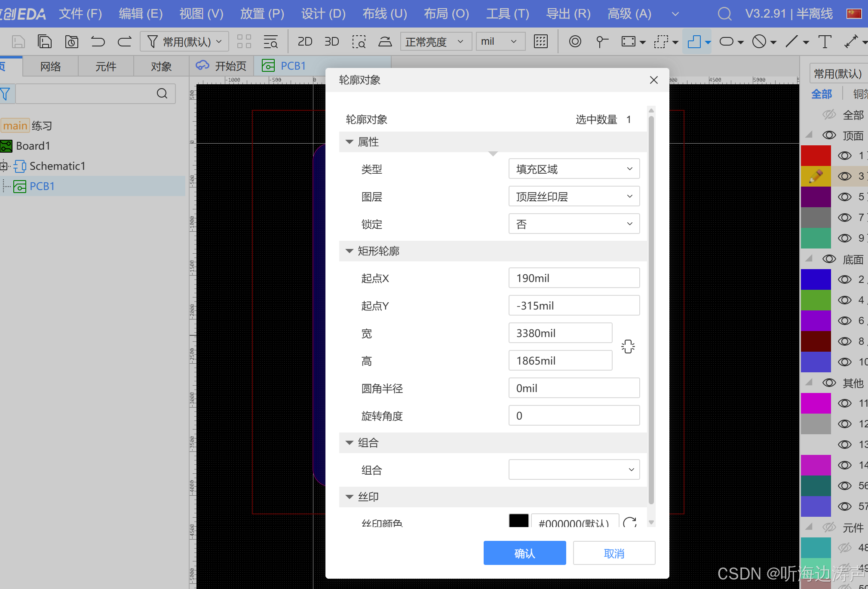The width and height of the screenshot is (868, 589).
Task: Click the blue layer 2 color swatch
Action: pos(816,279)
